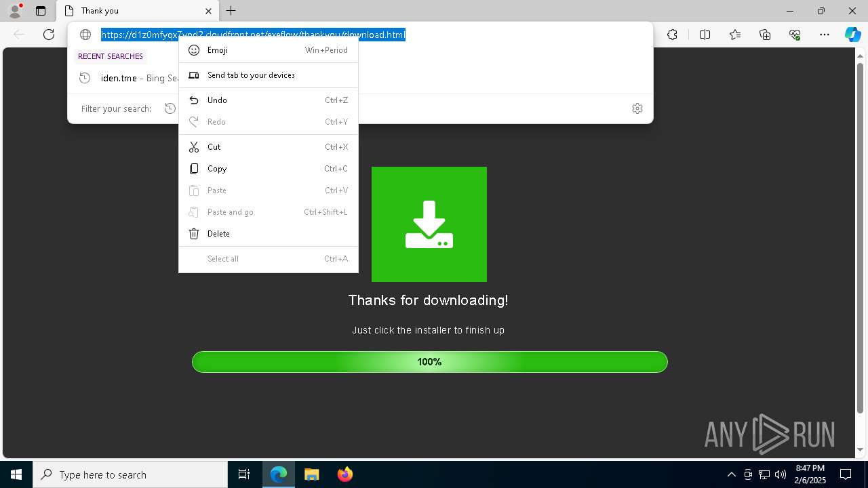868x488 pixels.
Task: Open the Collections icon
Action: (765, 35)
